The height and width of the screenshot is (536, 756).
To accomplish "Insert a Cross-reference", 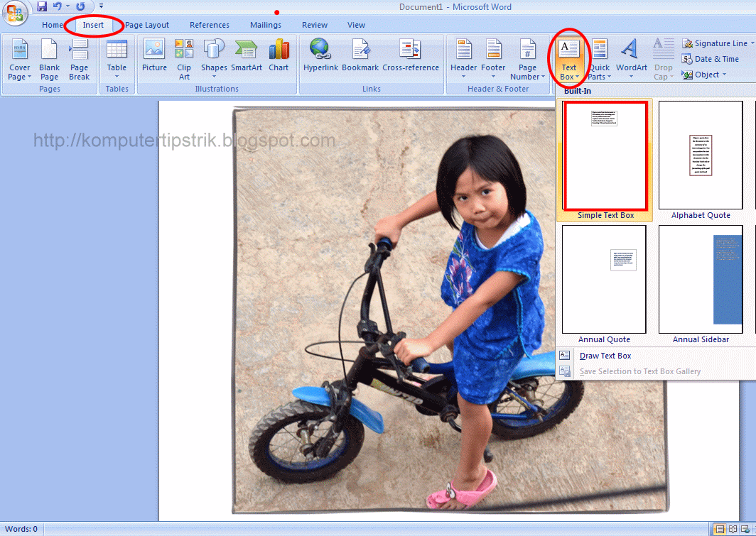I will (410, 55).
